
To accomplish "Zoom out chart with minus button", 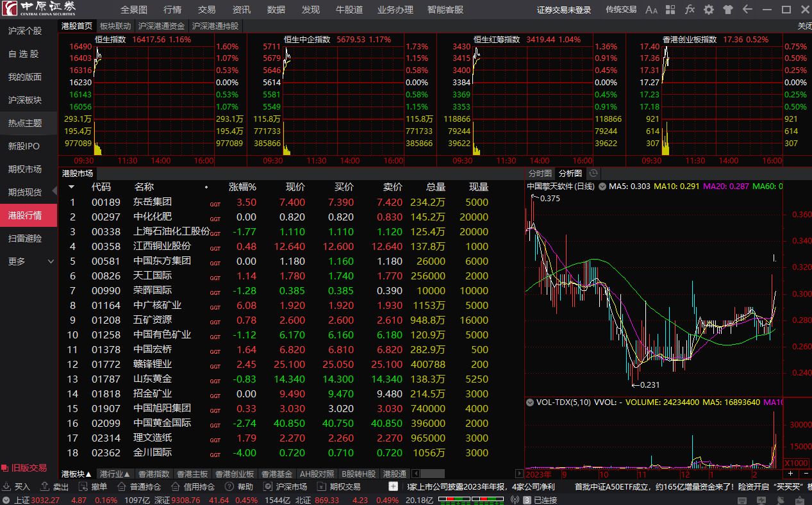I will tap(805, 474).
